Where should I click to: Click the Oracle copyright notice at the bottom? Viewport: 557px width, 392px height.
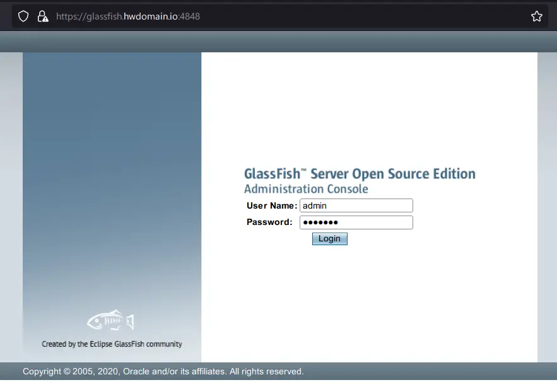coord(161,371)
